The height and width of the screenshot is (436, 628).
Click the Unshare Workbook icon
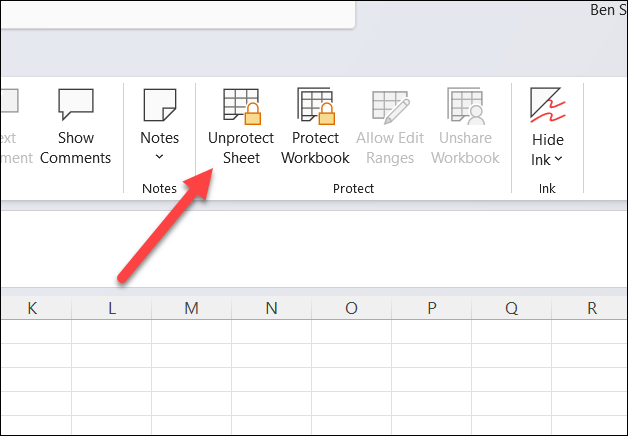pos(465,106)
